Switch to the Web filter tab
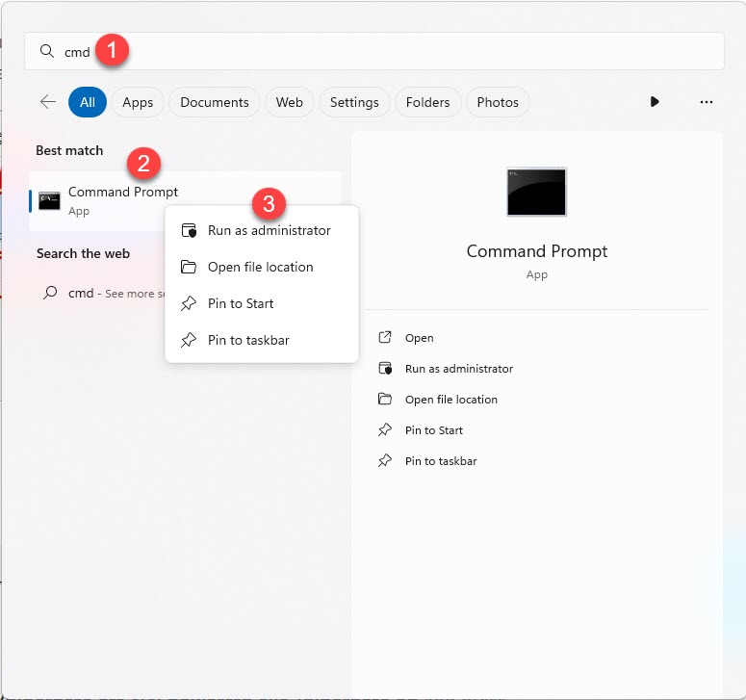This screenshot has width=746, height=700. [289, 102]
